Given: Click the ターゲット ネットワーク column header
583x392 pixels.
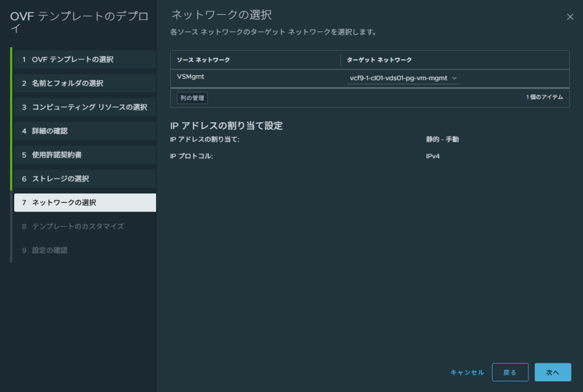Looking at the screenshot, I should tap(379, 60).
